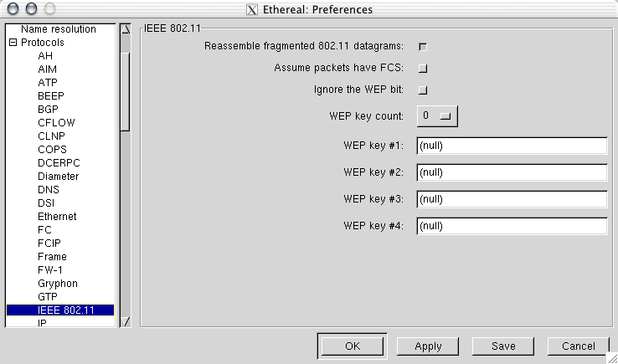Image resolution: width=618 pixels, height=364 pixels.
Task: Select the BGP protocol item
Action: [x=48, y=109]
